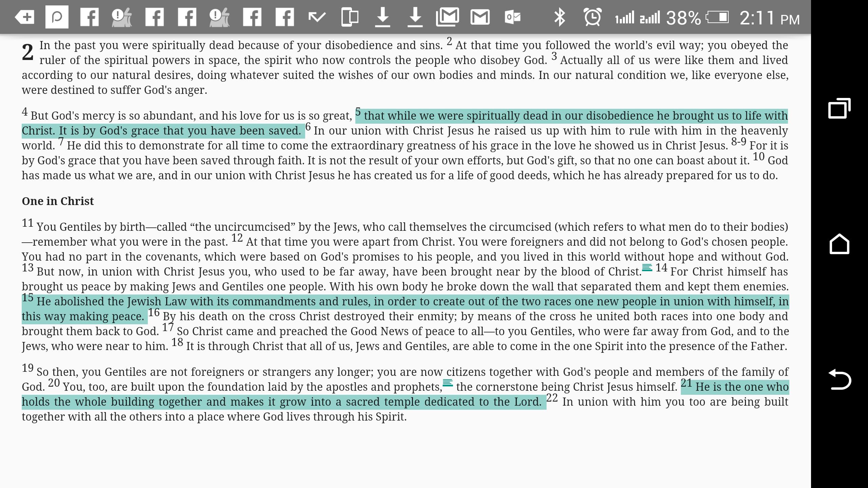Tap verse number 18 before "It is through Christ"
Viewport: 868px width, 488px height.
[177, 342]
